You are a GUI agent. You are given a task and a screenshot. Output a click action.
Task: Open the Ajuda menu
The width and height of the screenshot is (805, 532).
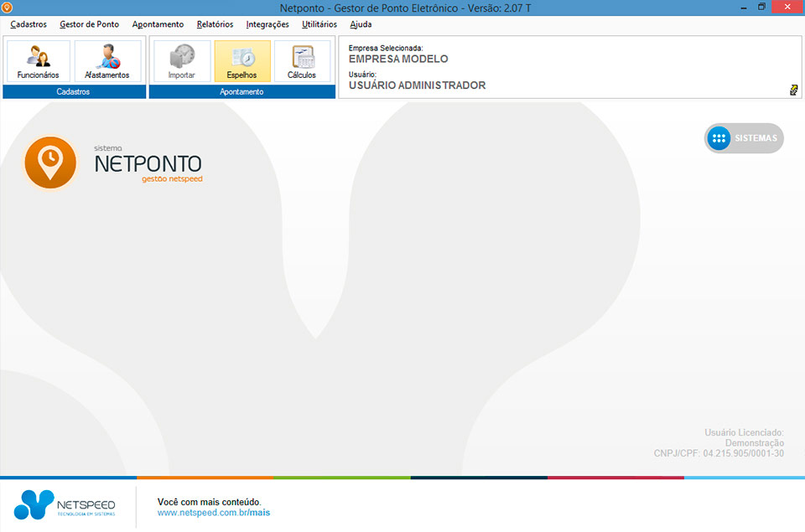click(x=361, y=24)
